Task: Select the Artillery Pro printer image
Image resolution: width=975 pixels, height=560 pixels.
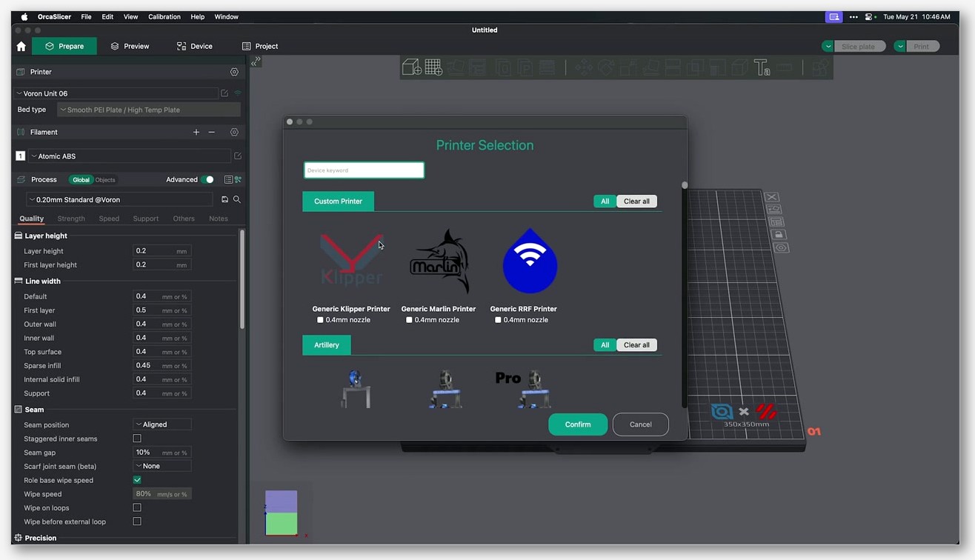Action: (x=525, y=389)
